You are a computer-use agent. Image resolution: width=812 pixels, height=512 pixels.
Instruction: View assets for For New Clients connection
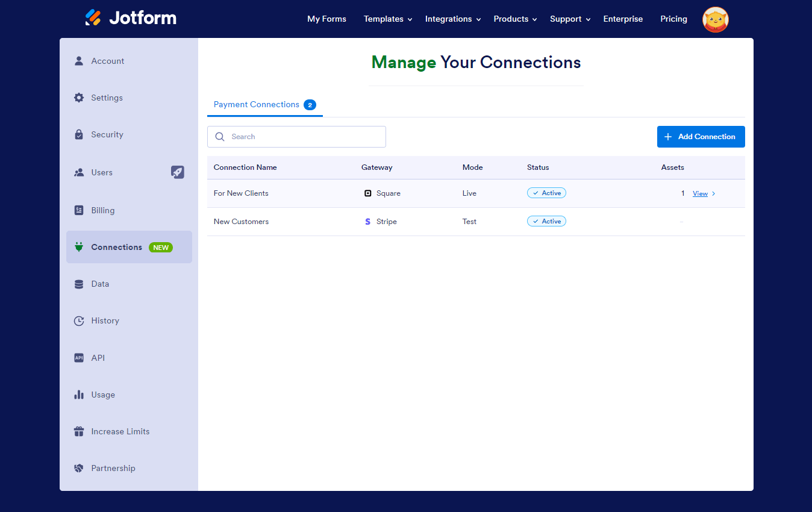pos(700,194)
